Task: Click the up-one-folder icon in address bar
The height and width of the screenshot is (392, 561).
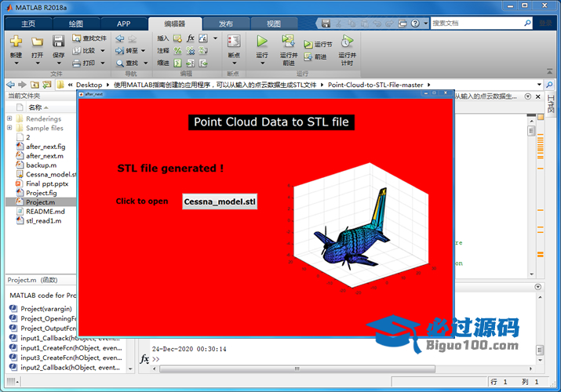Action: click(35, 85)
